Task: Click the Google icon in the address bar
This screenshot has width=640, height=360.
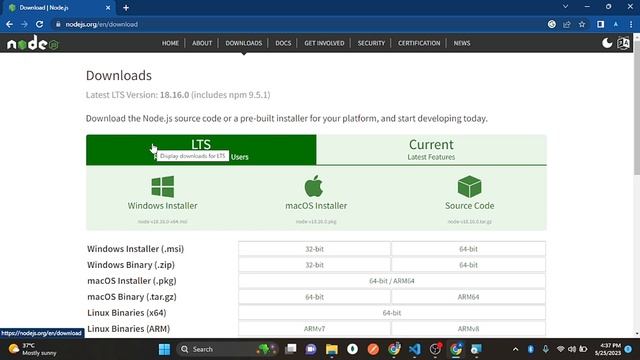Action: click(551, 24)
